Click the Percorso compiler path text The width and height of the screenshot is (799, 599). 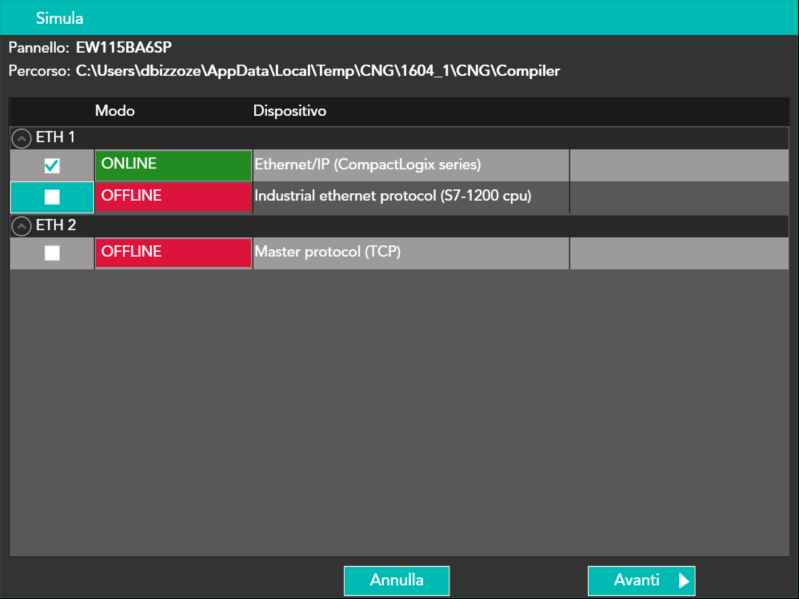(317, 71)
